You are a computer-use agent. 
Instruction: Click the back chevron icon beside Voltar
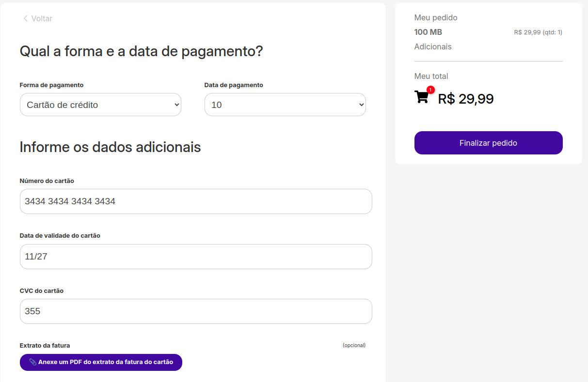[25, 18]
